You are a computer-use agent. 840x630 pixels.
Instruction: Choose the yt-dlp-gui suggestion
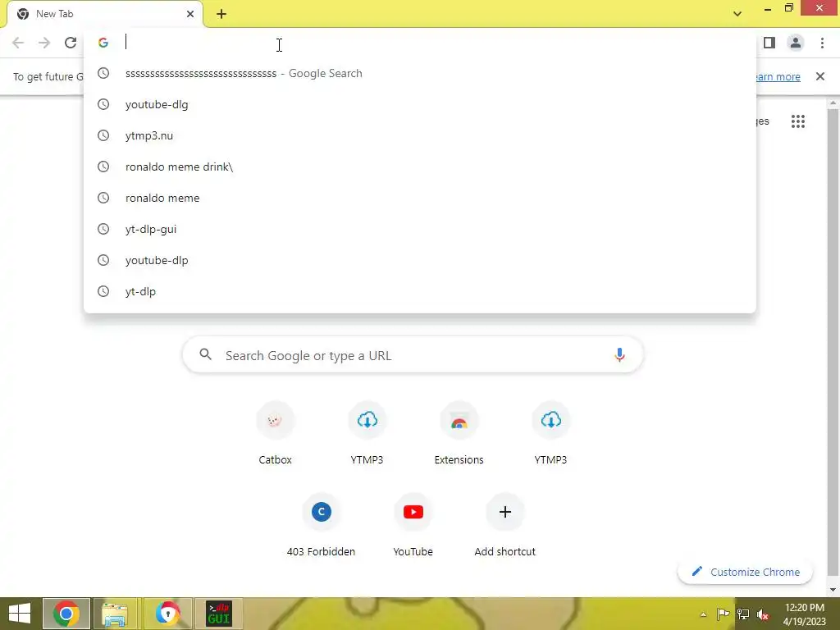pos(420,229)
